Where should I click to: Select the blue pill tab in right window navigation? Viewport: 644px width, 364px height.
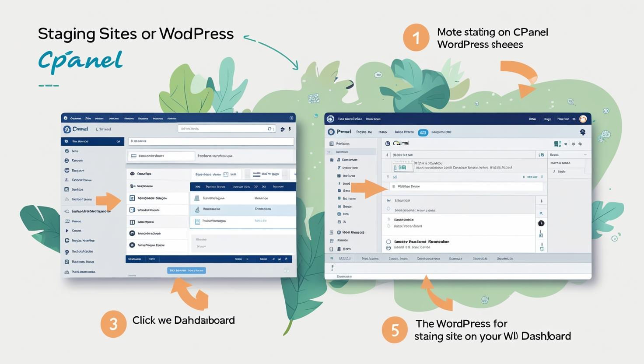pyautogui.click(x=423, y=132)
